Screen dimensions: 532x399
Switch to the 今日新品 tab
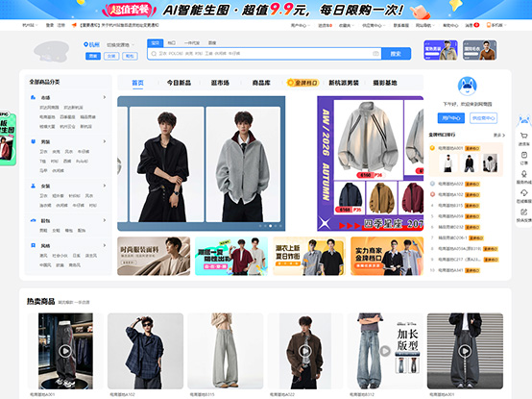tap(179, 83)
